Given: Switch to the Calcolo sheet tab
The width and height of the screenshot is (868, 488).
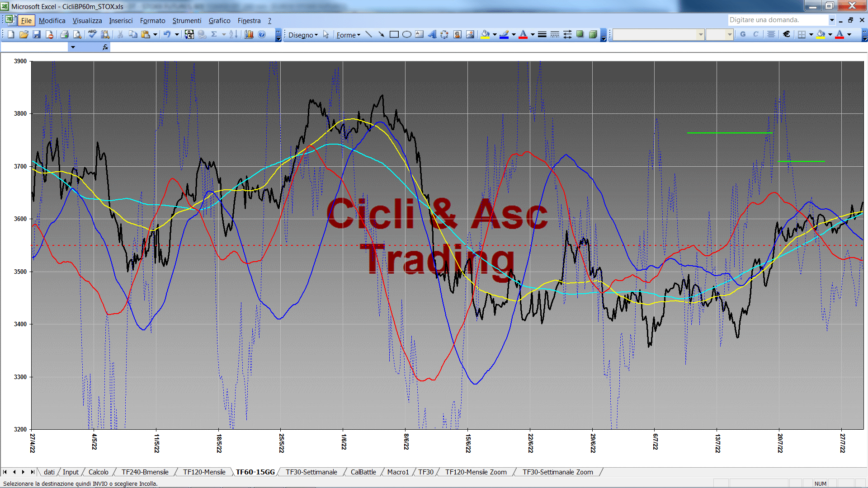Looking at the screenshot, I should [x=98, y=472].
